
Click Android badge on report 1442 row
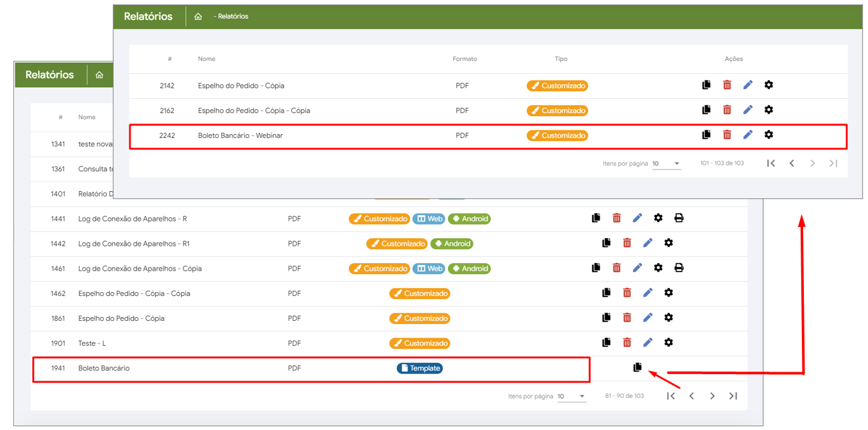(x=452, y=244)
